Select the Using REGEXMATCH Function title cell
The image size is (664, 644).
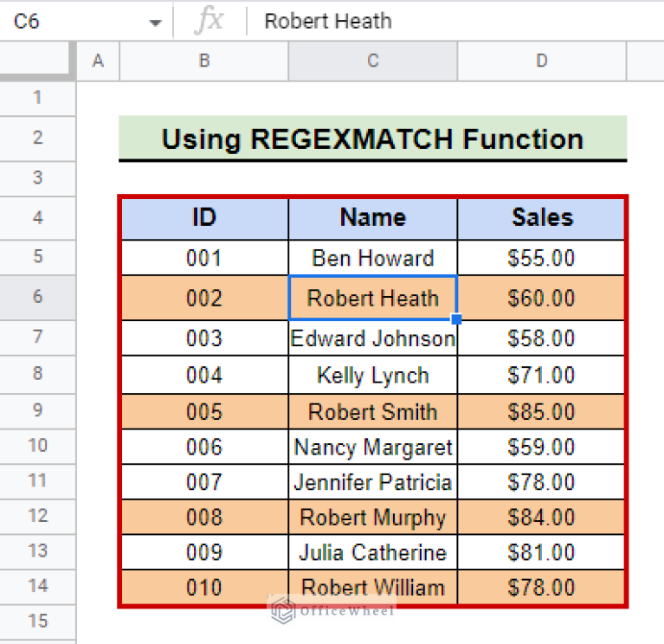[x=372, y=138]
